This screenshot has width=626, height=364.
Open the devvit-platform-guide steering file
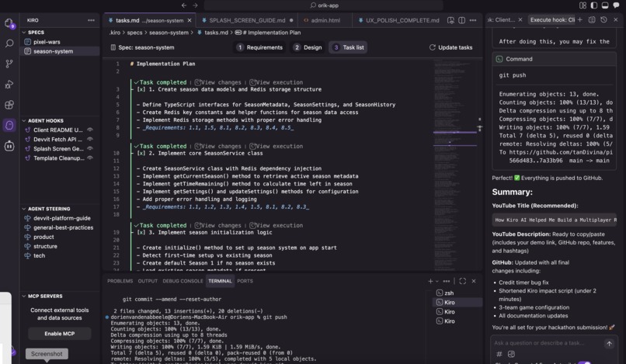click(x=61, y=218)
